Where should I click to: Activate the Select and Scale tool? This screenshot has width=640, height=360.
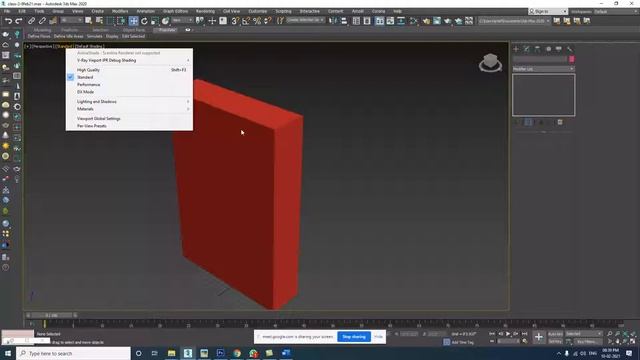coord(155,20)
